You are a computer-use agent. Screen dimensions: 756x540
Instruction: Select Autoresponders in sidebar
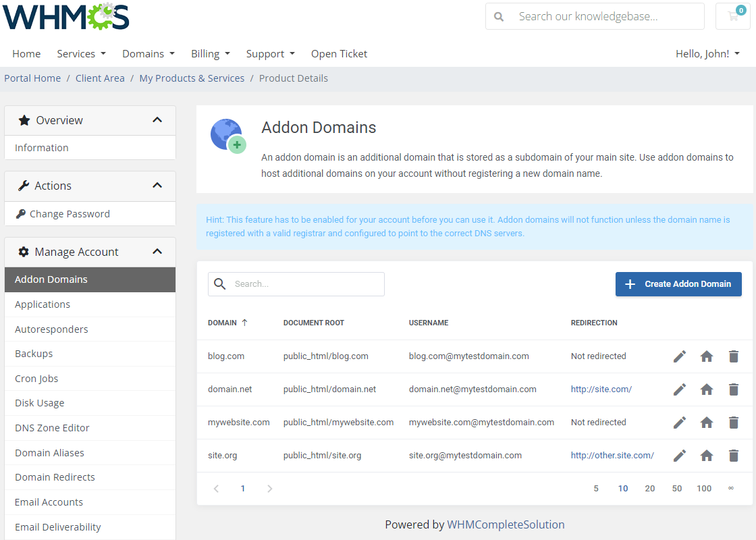(x=90, y=329)
